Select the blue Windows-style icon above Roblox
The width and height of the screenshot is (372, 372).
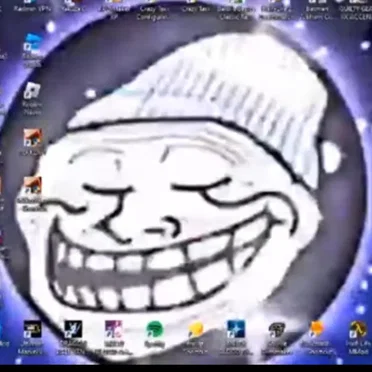32,43
